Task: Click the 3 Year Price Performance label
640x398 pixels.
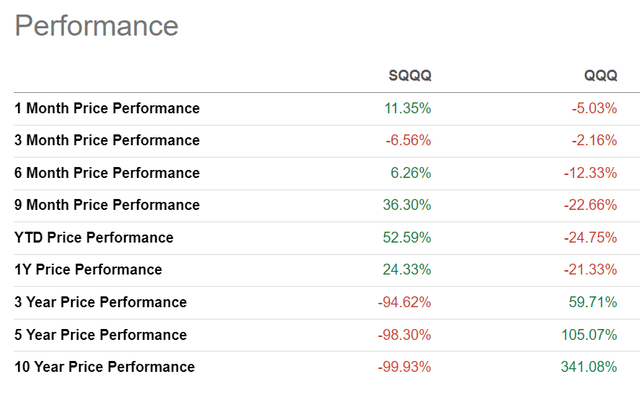Action: (100, 302)
